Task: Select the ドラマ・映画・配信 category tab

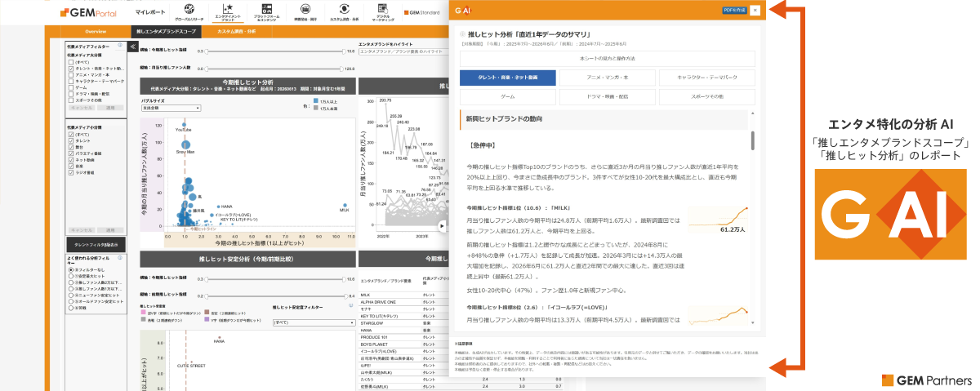Action: pyautogui.click(x=608, y=97)
